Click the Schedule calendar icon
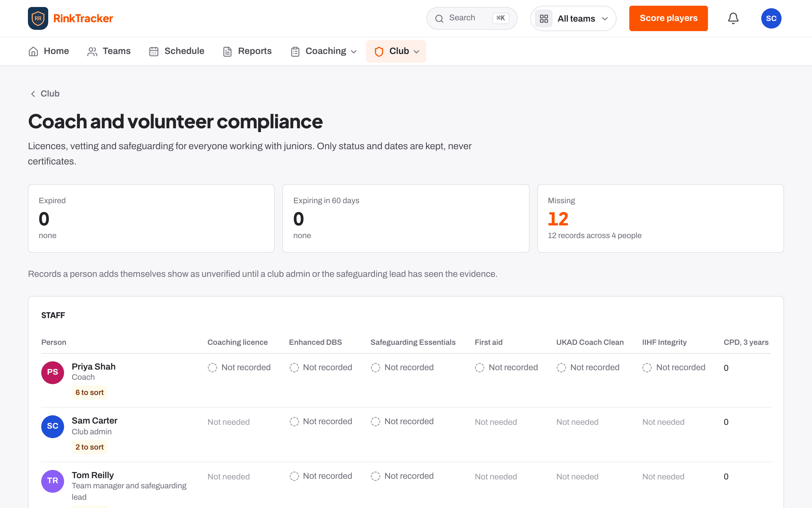The width and height of the screenshot is (812, 508). 154,51
